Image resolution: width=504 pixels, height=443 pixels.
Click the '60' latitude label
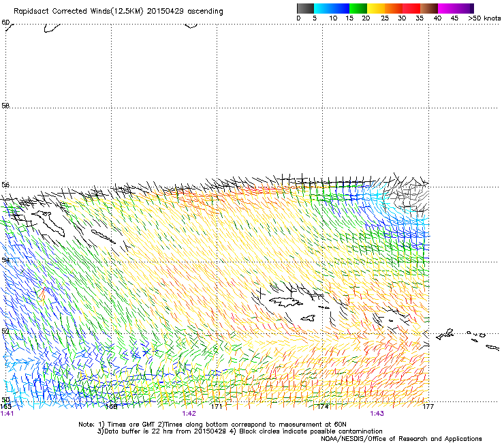(5, 22)
